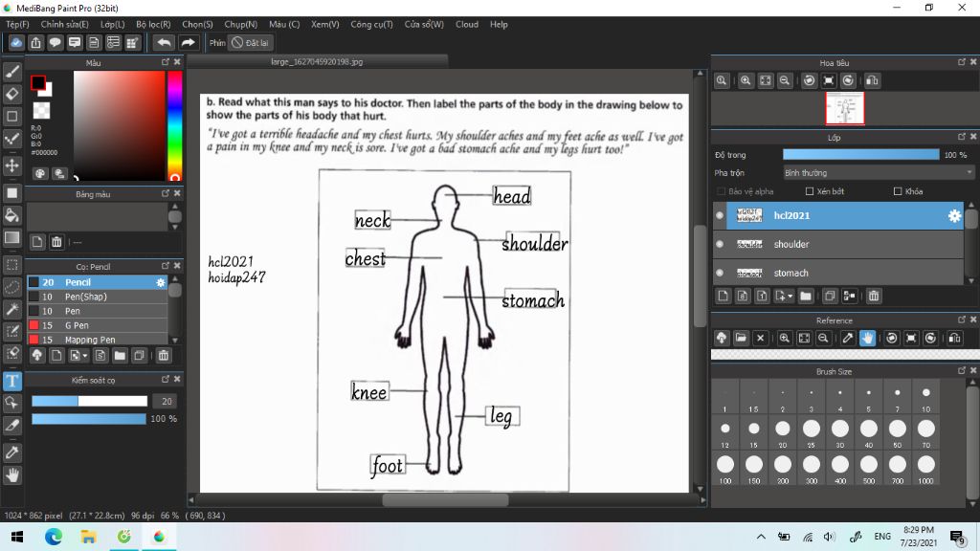Select the Hand pan tool

(x=11, y=475)
